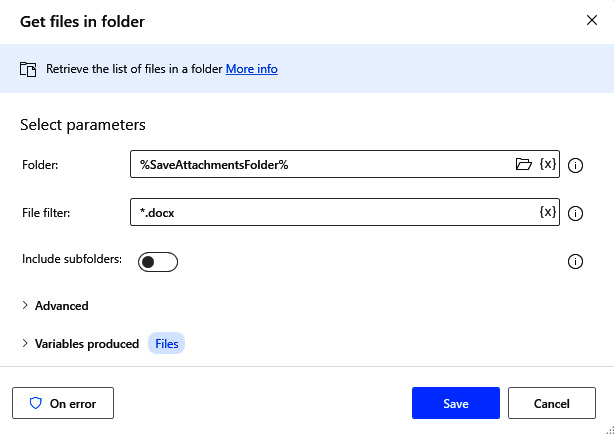Click the folder browse icon in Folder field
This screenshot has width=614, height=434.
coord(524,164)
